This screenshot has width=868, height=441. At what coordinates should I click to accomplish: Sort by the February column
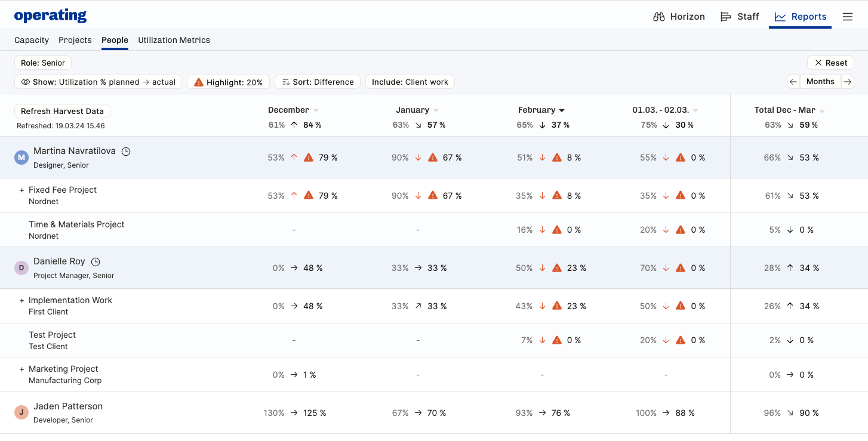(541, 110)
